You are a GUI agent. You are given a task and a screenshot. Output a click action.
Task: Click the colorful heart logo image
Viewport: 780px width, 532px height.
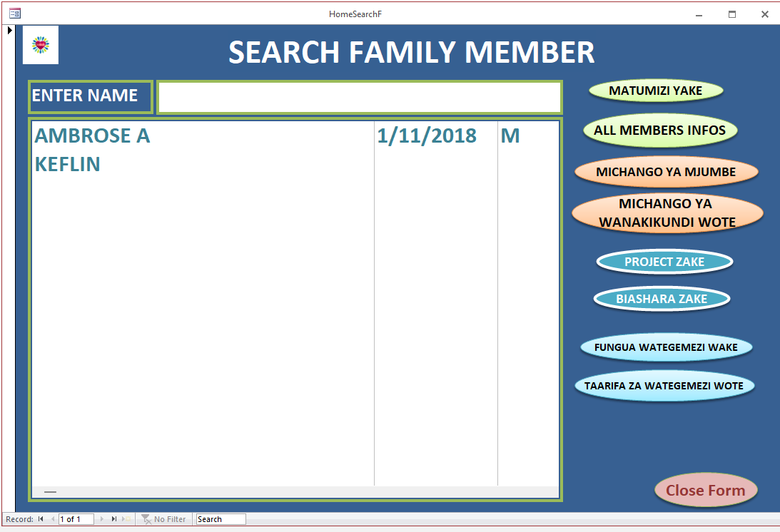[41, 45]
